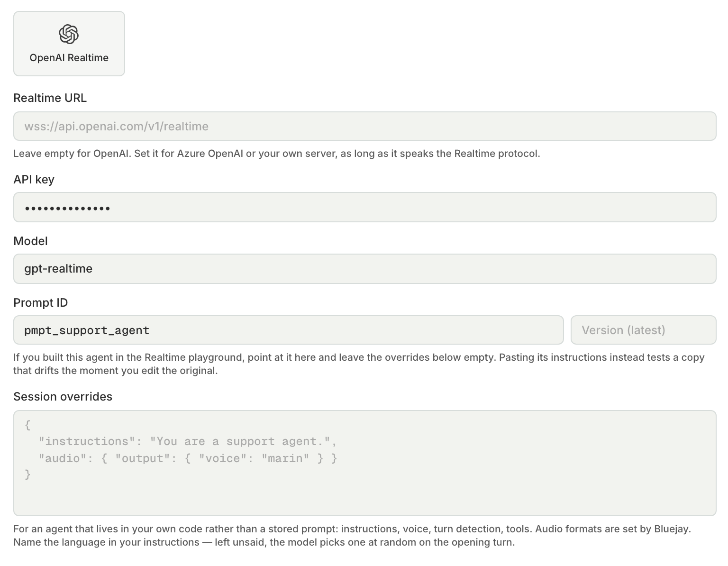This screenshot has width=728, height=566.
Task: Click the "Realtime URL" label
Action: pyautogui.click(x=50, y=98)
